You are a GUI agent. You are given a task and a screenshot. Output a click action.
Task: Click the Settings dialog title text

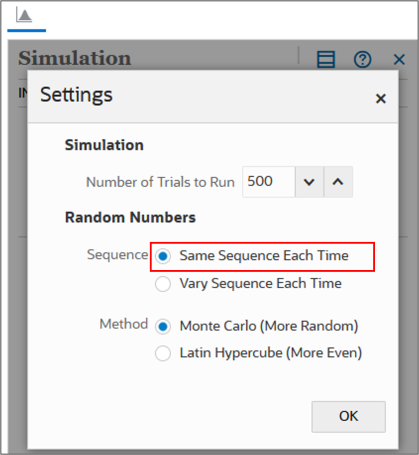tap(76, 95)
